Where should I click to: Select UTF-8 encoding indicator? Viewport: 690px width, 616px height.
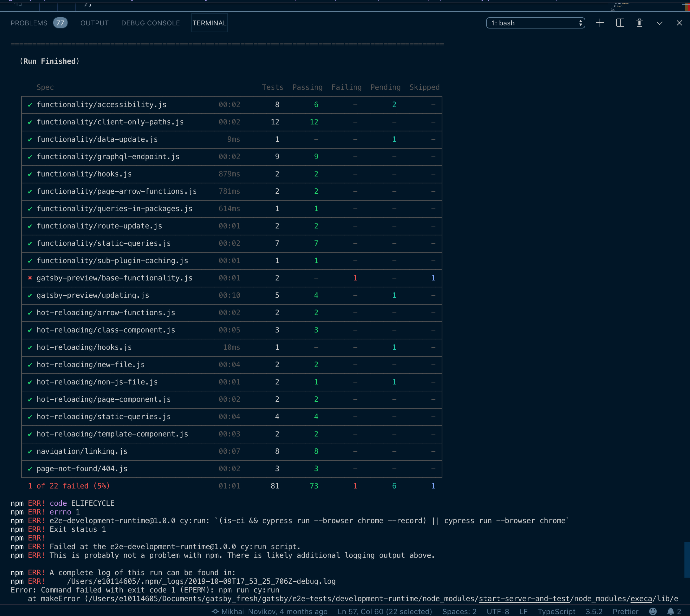498,612
